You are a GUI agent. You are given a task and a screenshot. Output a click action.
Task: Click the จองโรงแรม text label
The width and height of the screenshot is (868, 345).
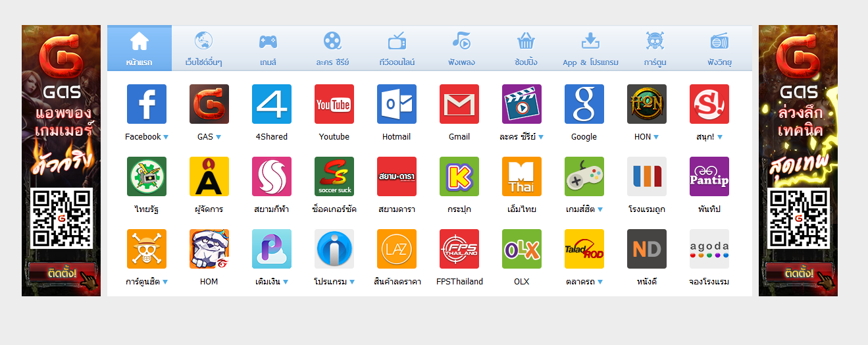[x=709, y=282]
